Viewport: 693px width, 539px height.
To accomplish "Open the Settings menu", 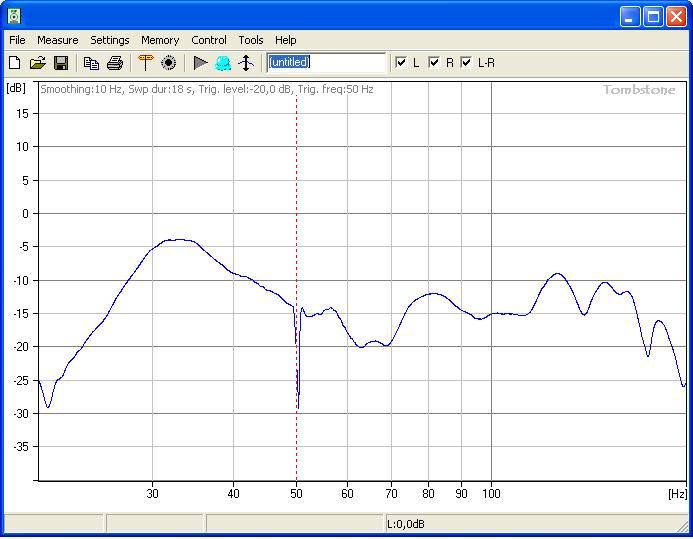I will coord(109,40).
